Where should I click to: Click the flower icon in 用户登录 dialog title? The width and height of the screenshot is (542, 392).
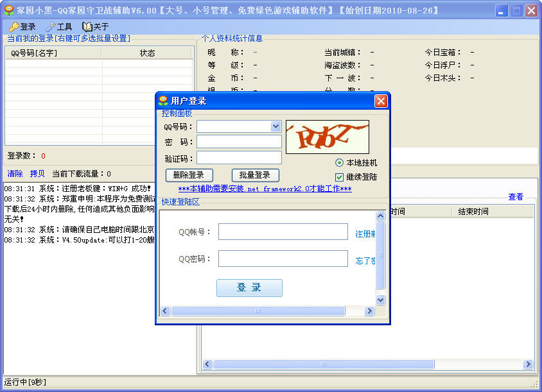pos(163,101)
